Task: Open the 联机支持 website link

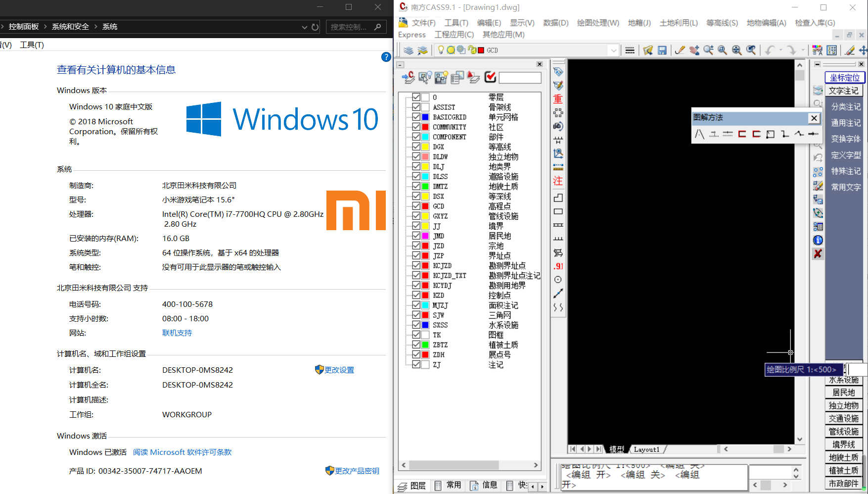Action: click(x=177, y=333)
